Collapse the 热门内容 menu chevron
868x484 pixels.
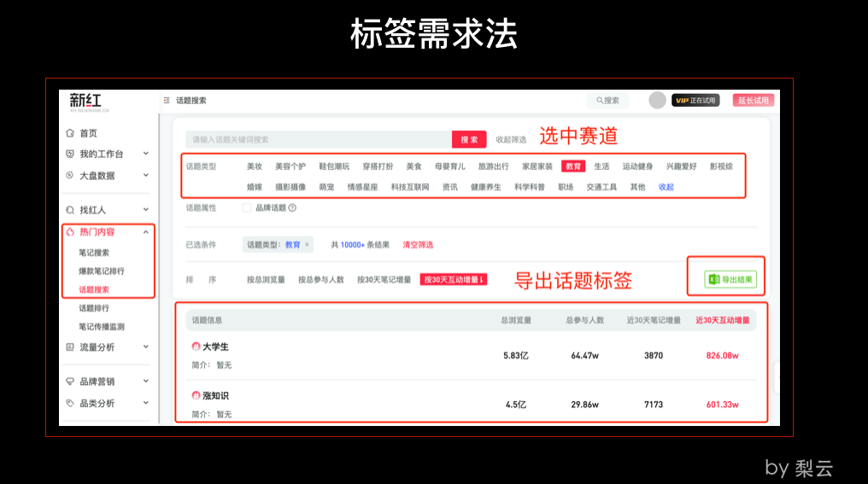pos(145,232)
